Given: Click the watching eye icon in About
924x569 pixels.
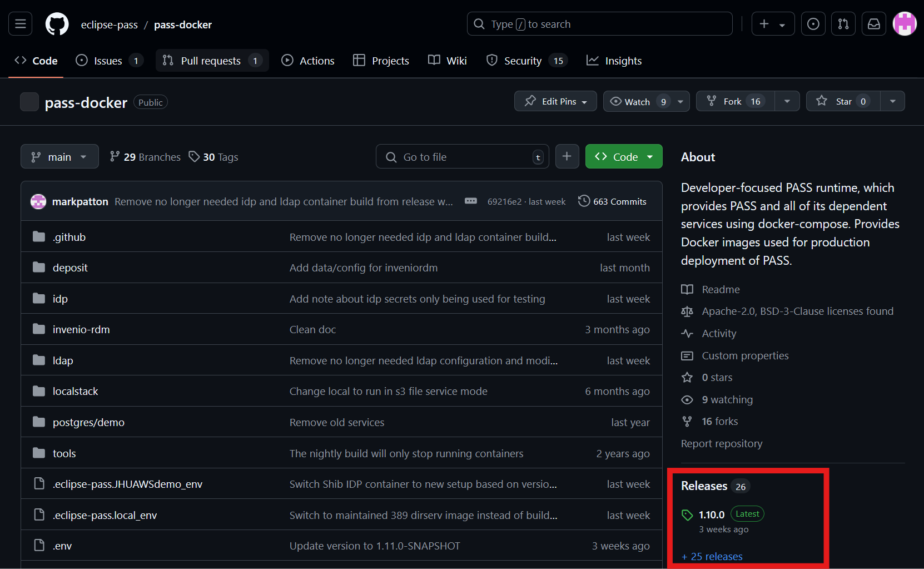Looking at the screenshot, I should pos(687,400).
